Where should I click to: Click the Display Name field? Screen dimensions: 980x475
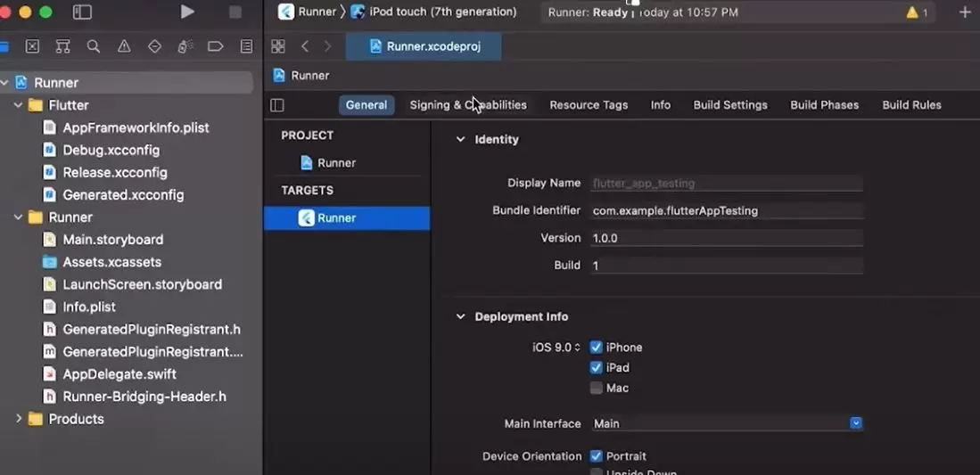pyautogui.click(x=727, y=183)
